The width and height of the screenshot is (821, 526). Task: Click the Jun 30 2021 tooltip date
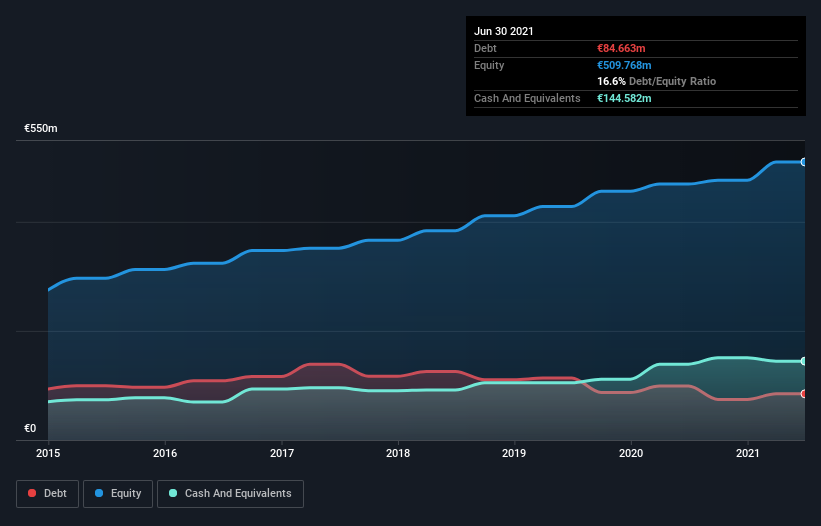[504, 31]
